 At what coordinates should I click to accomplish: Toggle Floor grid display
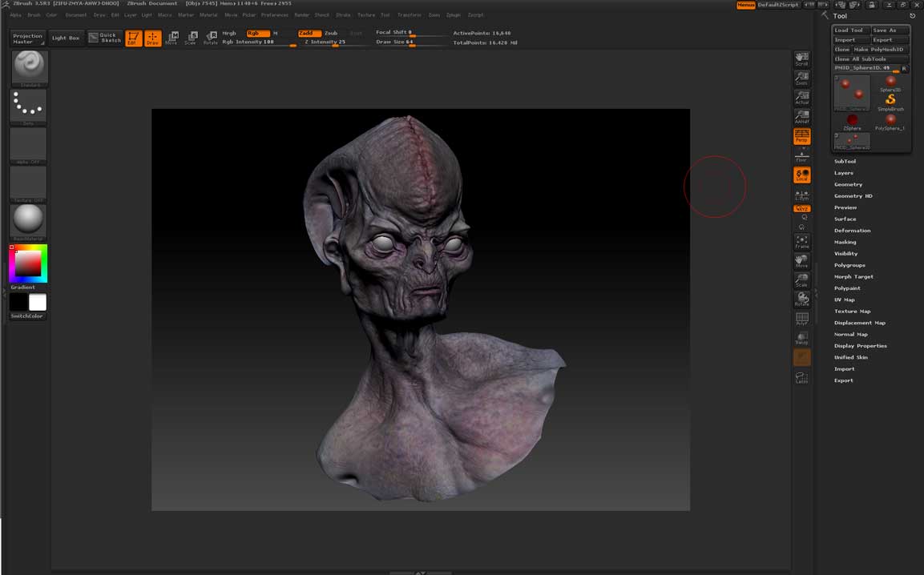point(802,156)
